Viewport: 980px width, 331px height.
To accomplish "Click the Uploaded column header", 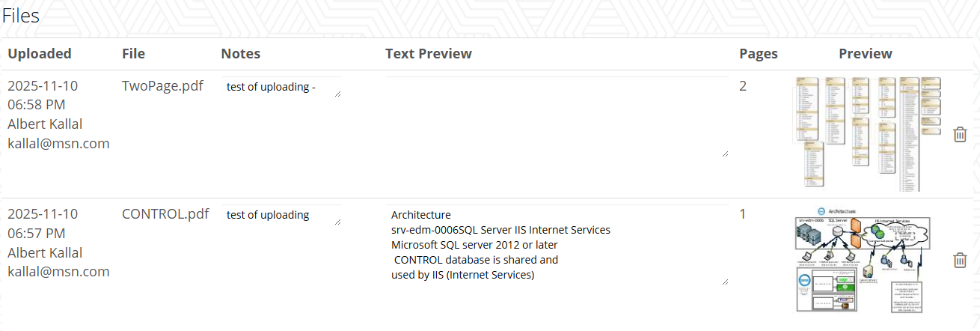I will [x=40, y=53].
